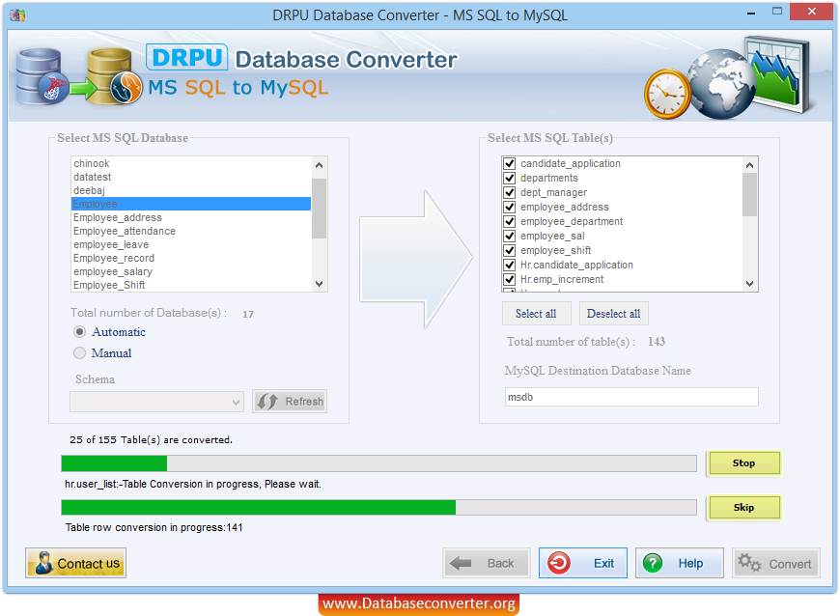Image resolution: width=840 pixels, height=616 pixels.
Task: Skip the current table conversion
Action: click(x=743, y=507)
